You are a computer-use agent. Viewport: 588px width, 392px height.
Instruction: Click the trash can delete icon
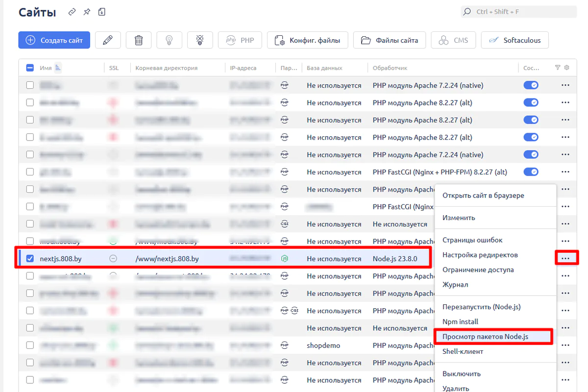139,40
